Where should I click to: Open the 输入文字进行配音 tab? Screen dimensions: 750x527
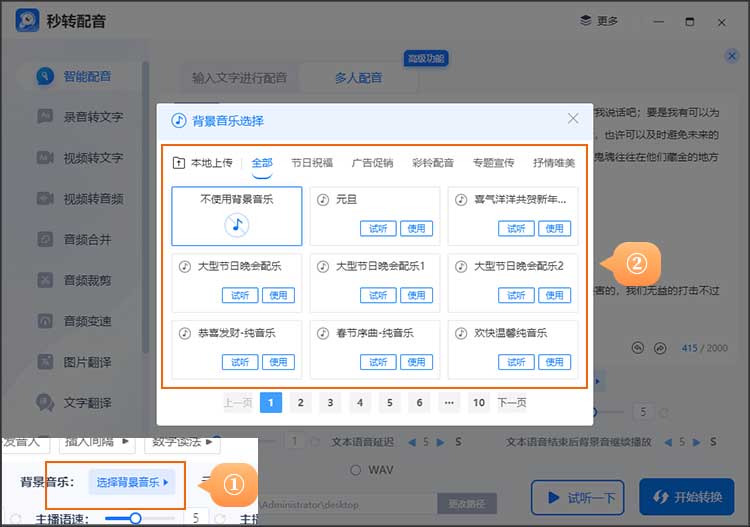(x=239, y=78)
